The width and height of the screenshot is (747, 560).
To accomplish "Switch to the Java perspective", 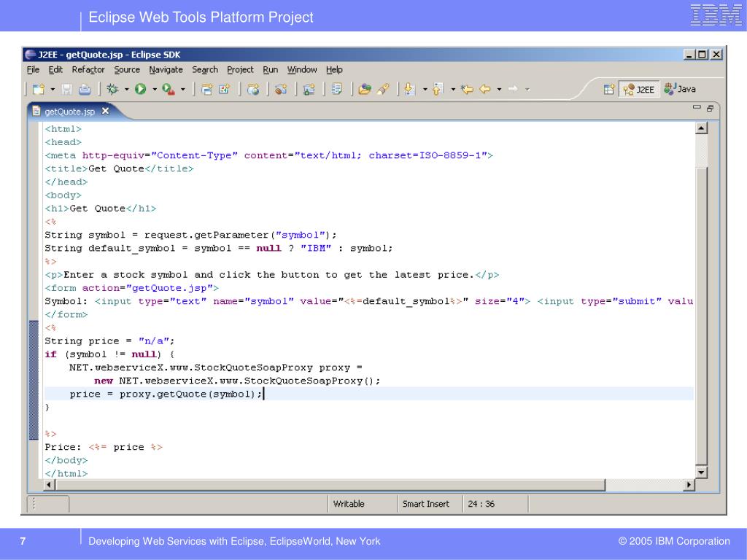I will pyautogui.click(x=681, y=89).
